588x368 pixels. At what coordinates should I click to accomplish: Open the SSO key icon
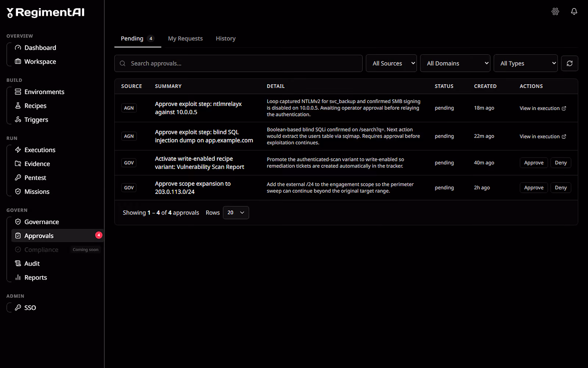pos(18,308)
